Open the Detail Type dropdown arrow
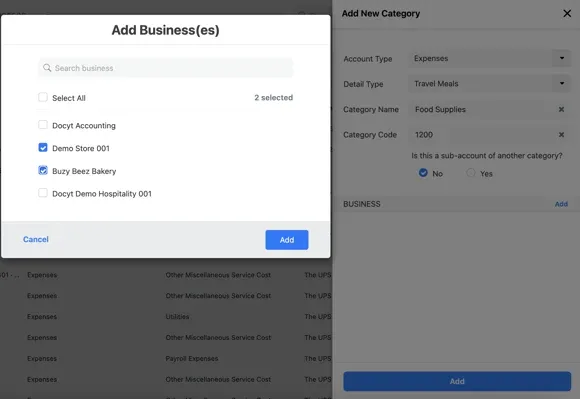Screen dimensions: 580x399 tap(562, 83)
